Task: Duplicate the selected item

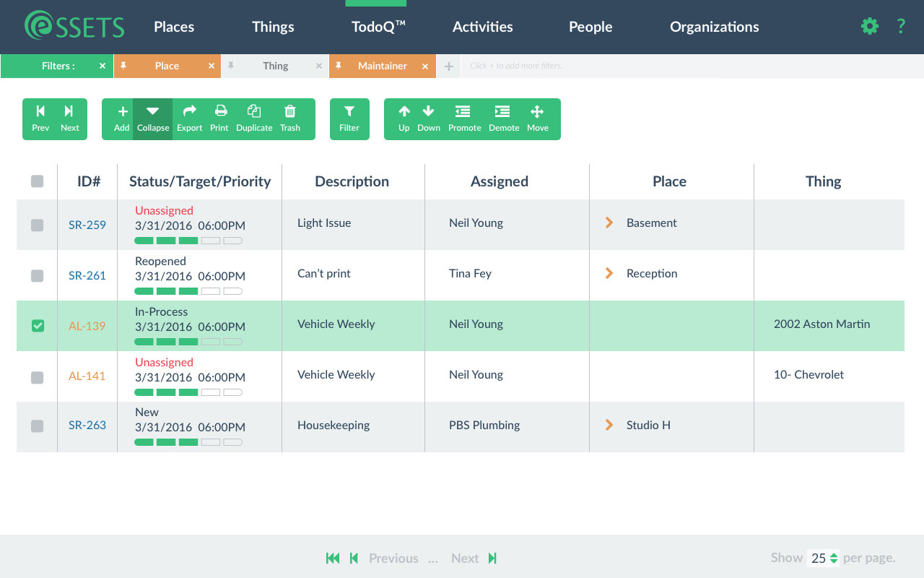Action: 254,118
